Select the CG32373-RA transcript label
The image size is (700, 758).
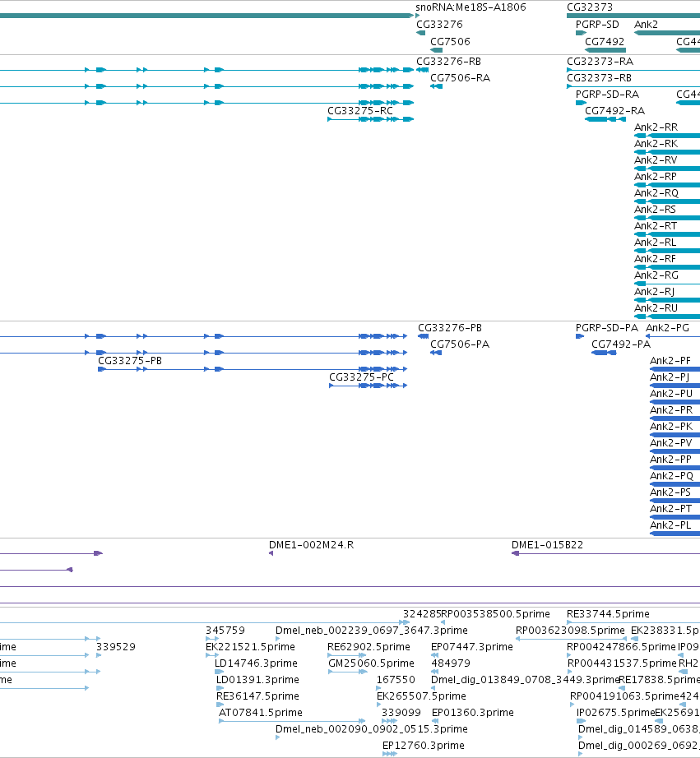pos(600,62)
